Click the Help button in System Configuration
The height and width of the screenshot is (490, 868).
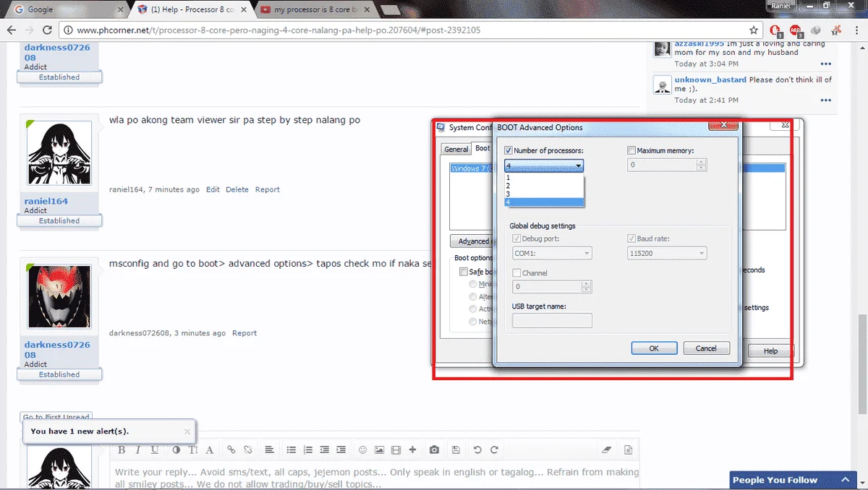[x=771, y=351]
